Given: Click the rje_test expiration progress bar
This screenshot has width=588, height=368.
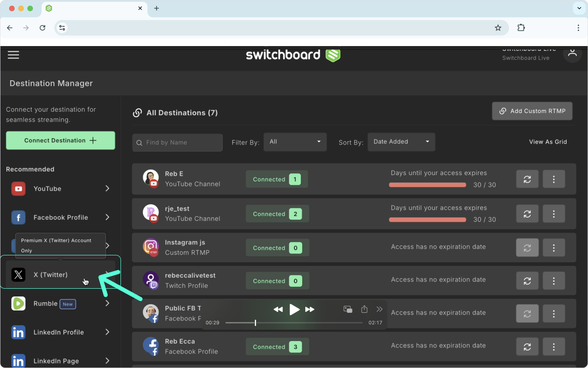Looking at the screenshot, I should (427, 219).
